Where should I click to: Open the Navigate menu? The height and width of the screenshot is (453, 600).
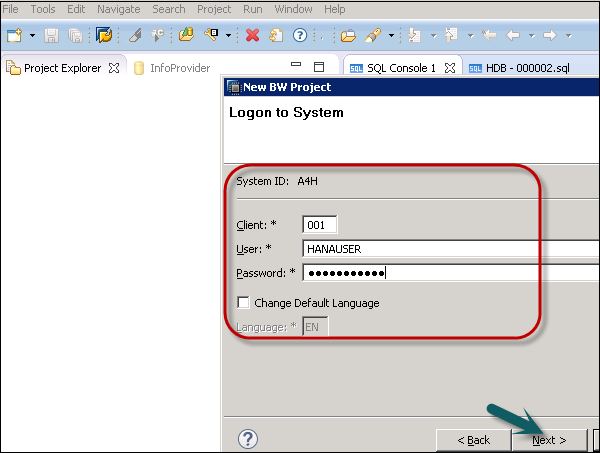pyautogui.click(x=119, y=9)
